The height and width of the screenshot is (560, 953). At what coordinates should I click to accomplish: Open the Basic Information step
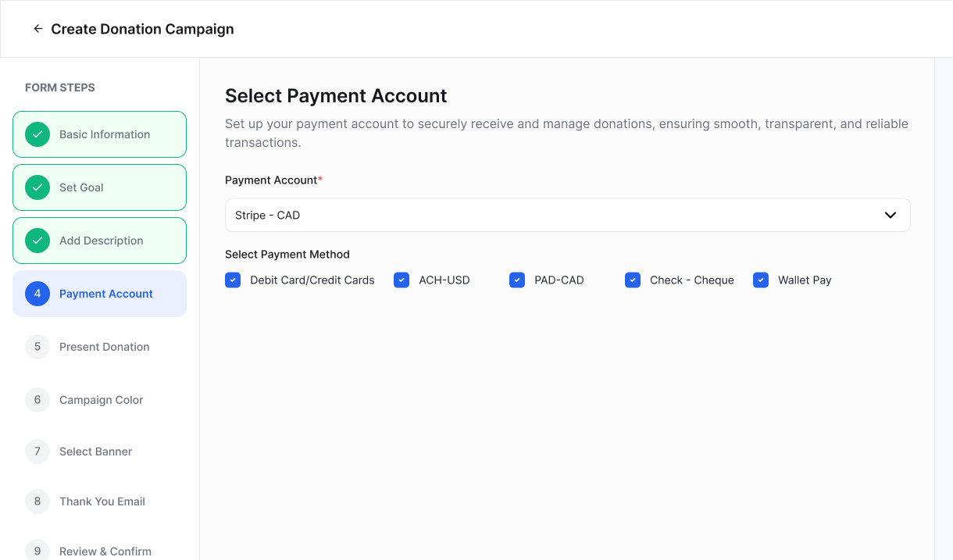[x=99, y=134]
